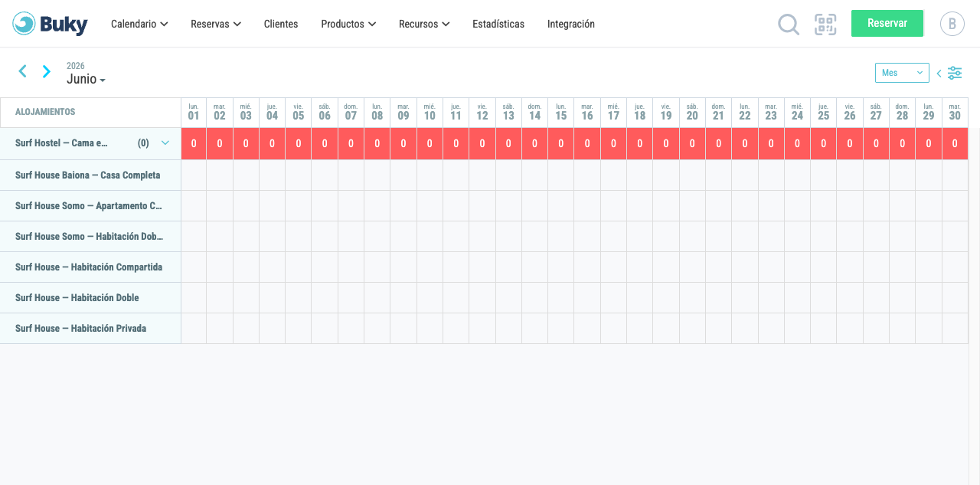Open the Productos menu
This screenshot has height=485, width=980.
point(348,24)
